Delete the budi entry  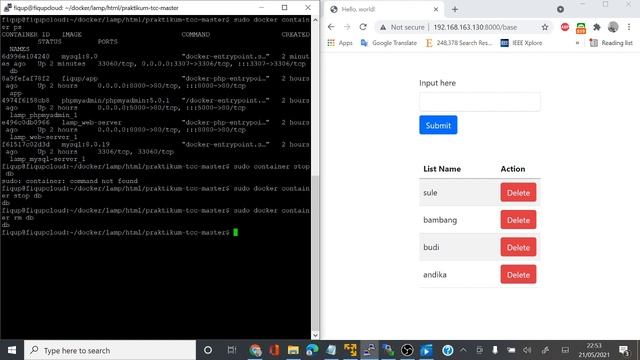coord(518,247)
